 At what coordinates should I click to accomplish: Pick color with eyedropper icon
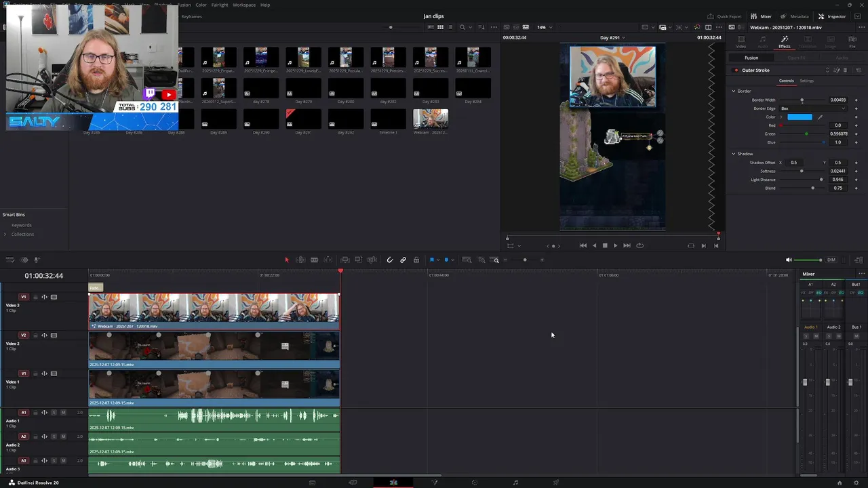[820, 117]
